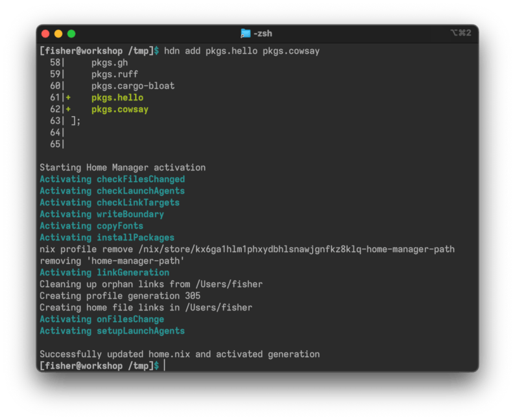Click the /Users/fisher path in orphan links line

click(x=229, y=284)
